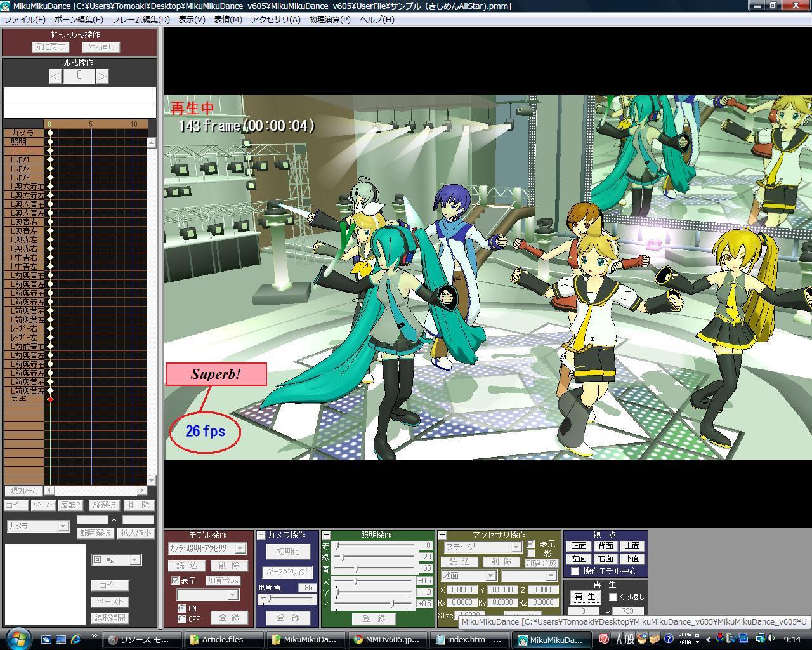Click 正面 front view button
Screen dimensions: 812x650
pos(579,546)
